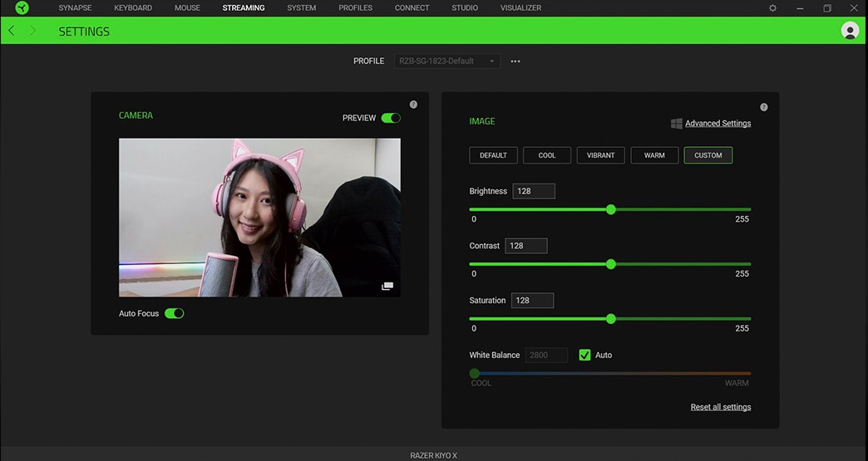Open the profile three-dots options menu

[x=515, y=61]
